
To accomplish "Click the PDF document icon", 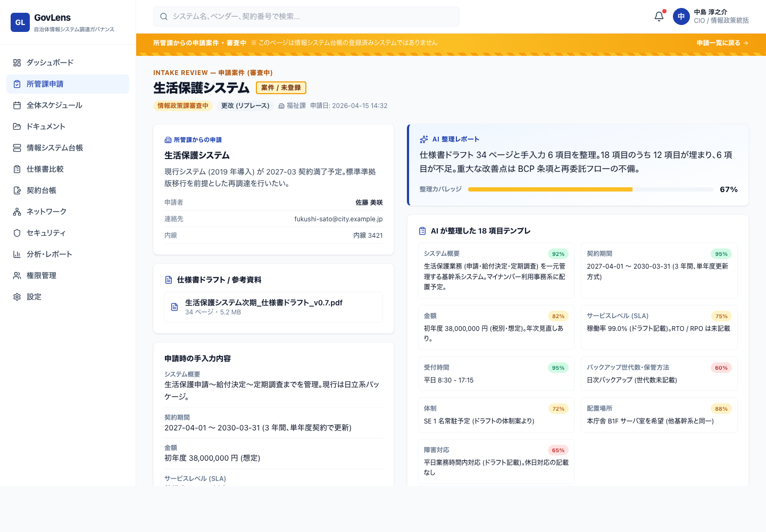I will (174, 307).
